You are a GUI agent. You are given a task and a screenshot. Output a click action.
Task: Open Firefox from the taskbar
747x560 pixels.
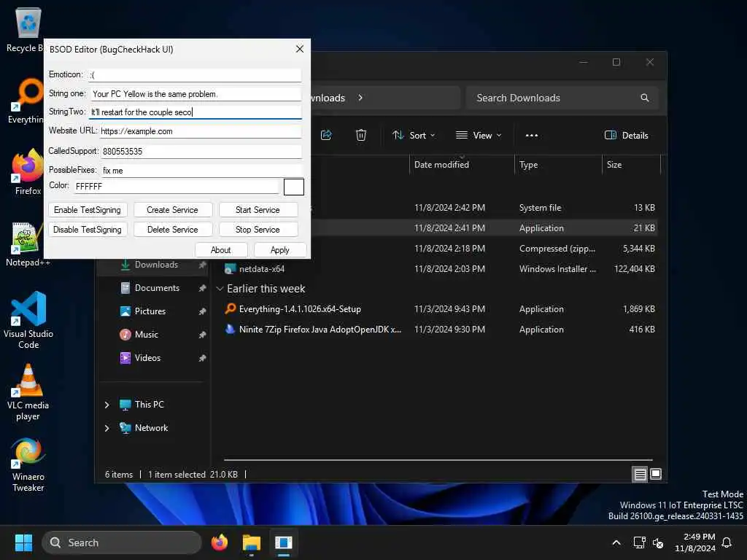[x=219, y=542]
